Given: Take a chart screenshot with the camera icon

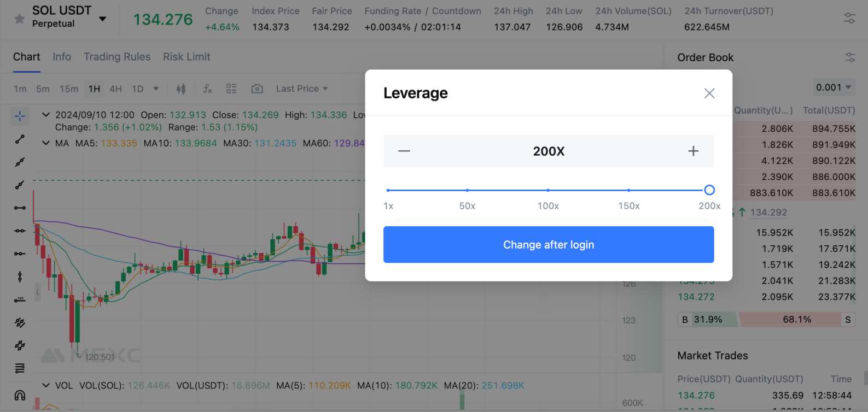Looking at the screenshot, I should click(257, 88).
